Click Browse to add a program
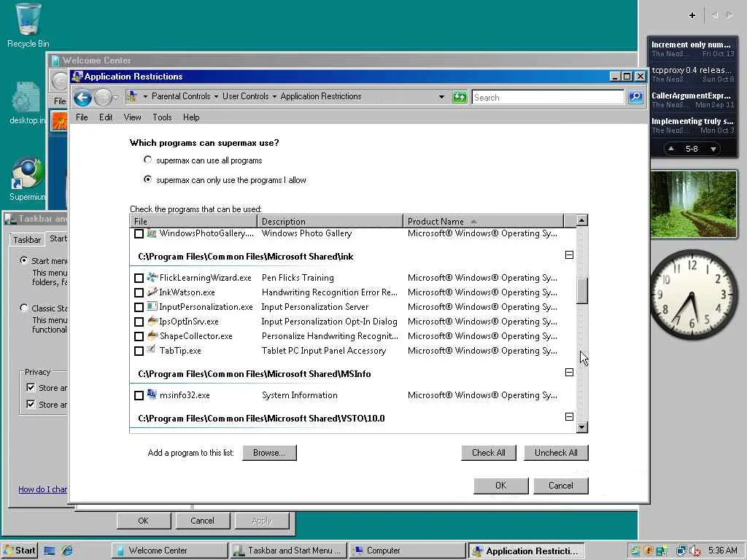The height and width of the screenshot is (560, 747). [x=269, y=452]
